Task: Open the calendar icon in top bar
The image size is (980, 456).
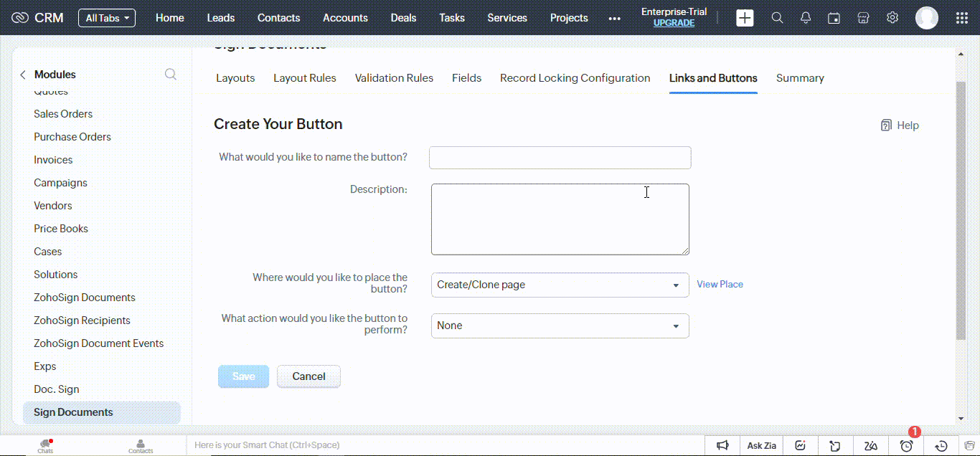Action: coord(834,17)
